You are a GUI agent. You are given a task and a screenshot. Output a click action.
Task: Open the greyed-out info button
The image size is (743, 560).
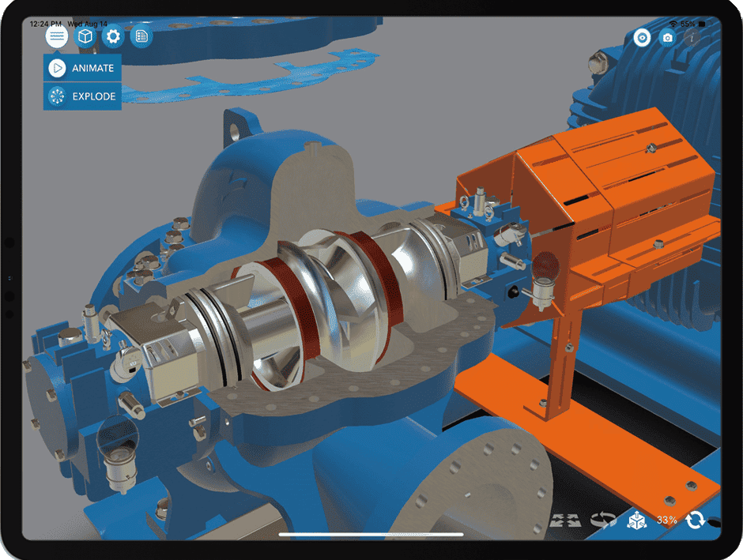tap(693, 37)
